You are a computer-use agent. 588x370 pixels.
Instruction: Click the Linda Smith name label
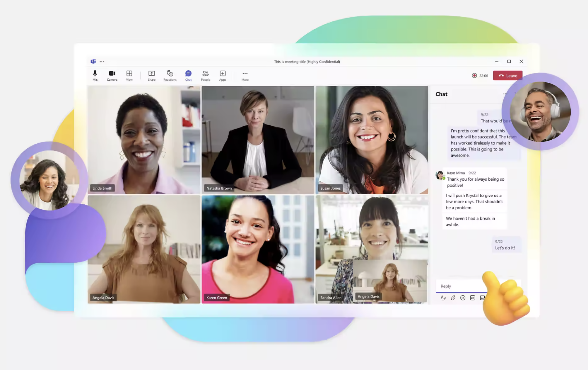102,188
